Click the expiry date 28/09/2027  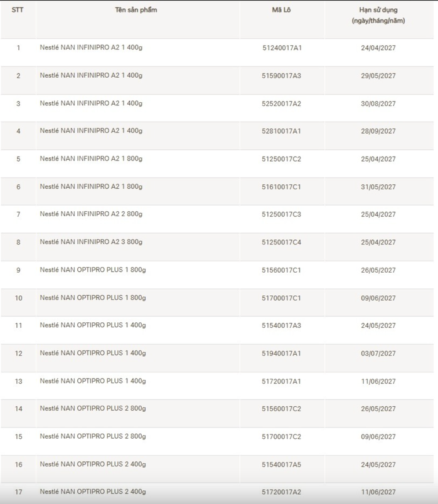[378, 131]
